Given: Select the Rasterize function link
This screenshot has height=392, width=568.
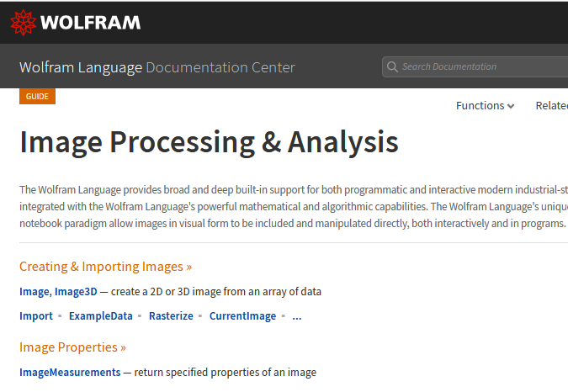Looking at the screenshot, I should click(x=171, y=316).
